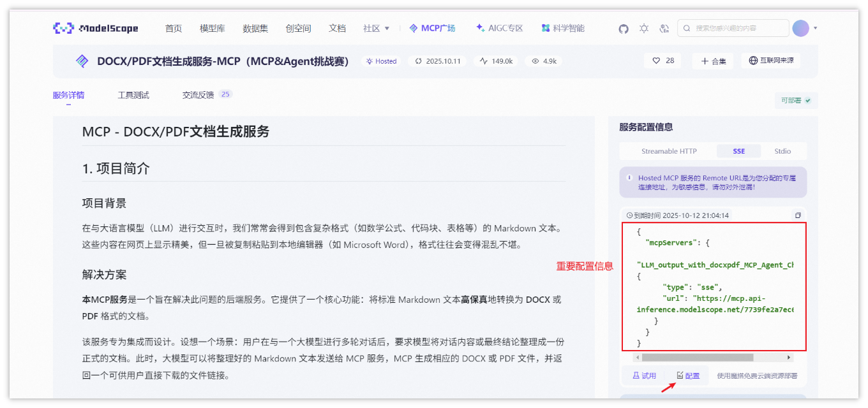868x408 pixels.
Task: Expand the 社区 dropdown menu
Action: (376, 28)
